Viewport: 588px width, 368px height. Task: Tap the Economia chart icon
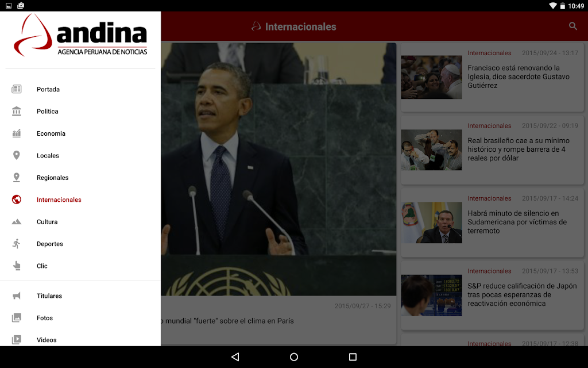tap(17, 133)
